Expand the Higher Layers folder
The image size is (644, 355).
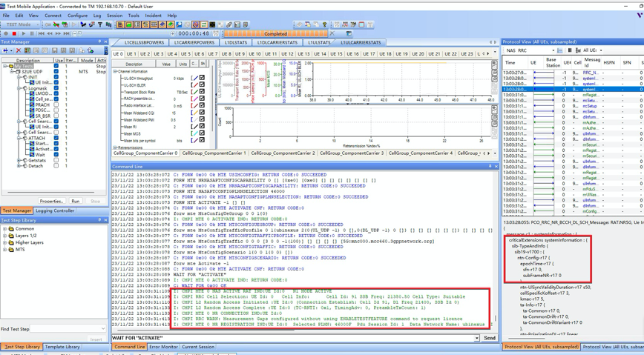tap(5, 242)
